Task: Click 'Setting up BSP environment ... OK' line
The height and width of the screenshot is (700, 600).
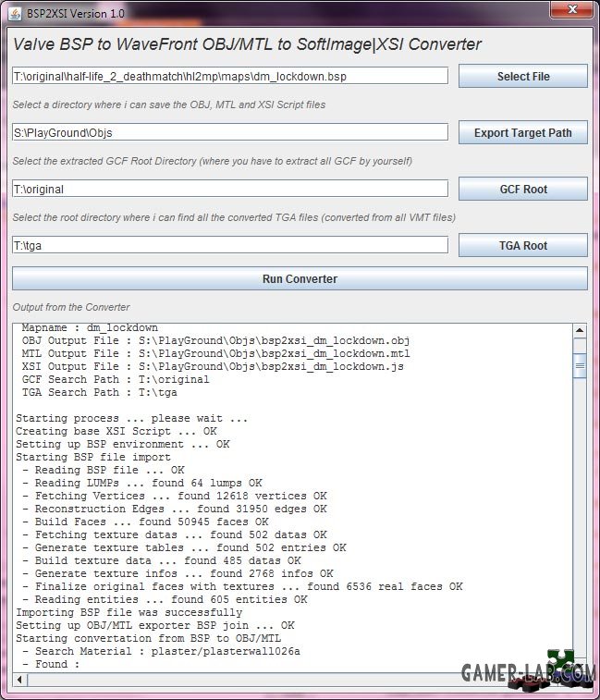Action: [x=123, y=444]
